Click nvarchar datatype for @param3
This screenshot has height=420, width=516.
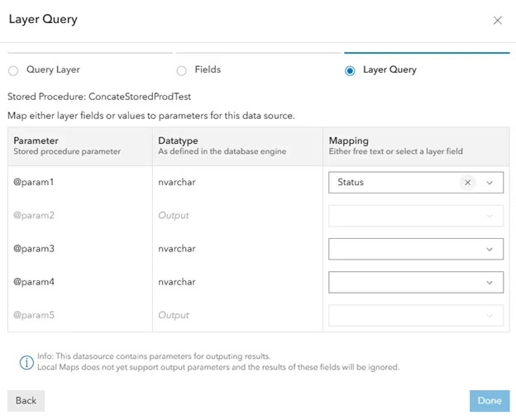coord(177,249)
